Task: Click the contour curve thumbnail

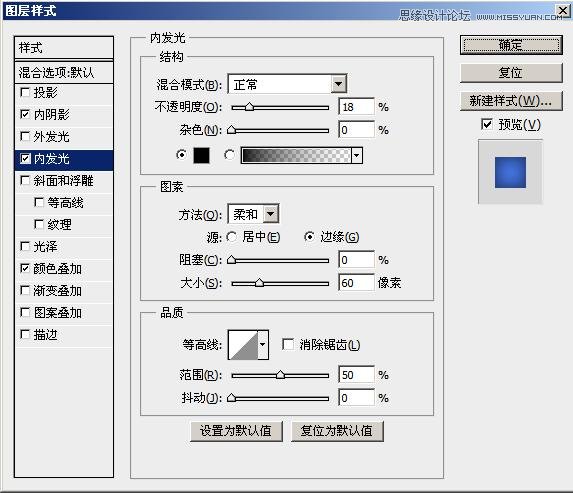Action: coord(243,345)
